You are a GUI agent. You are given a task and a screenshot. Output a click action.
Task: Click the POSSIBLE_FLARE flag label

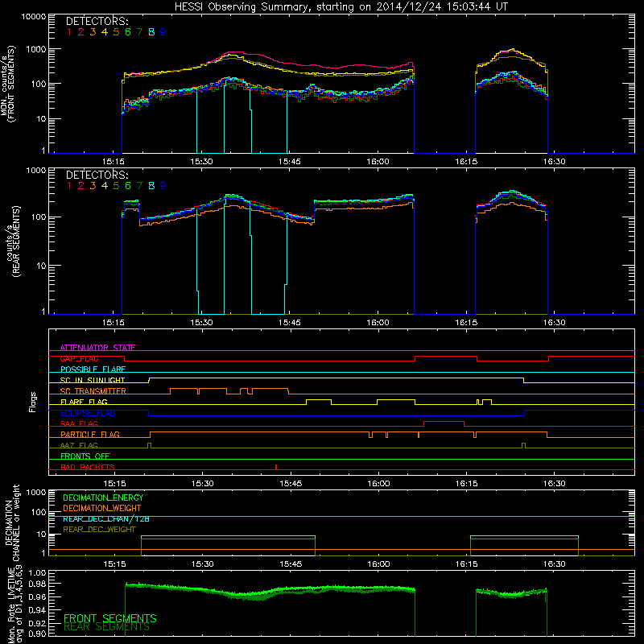point(93,369)
